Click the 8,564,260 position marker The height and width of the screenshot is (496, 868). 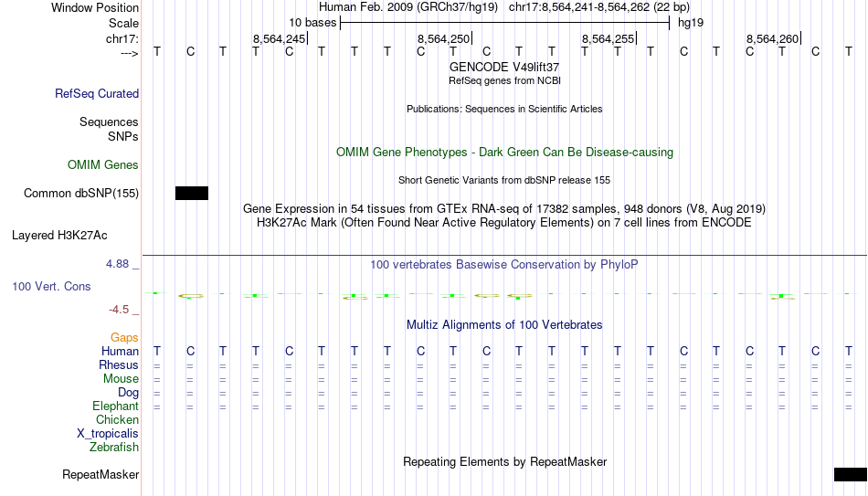click(x=773, y=38)
